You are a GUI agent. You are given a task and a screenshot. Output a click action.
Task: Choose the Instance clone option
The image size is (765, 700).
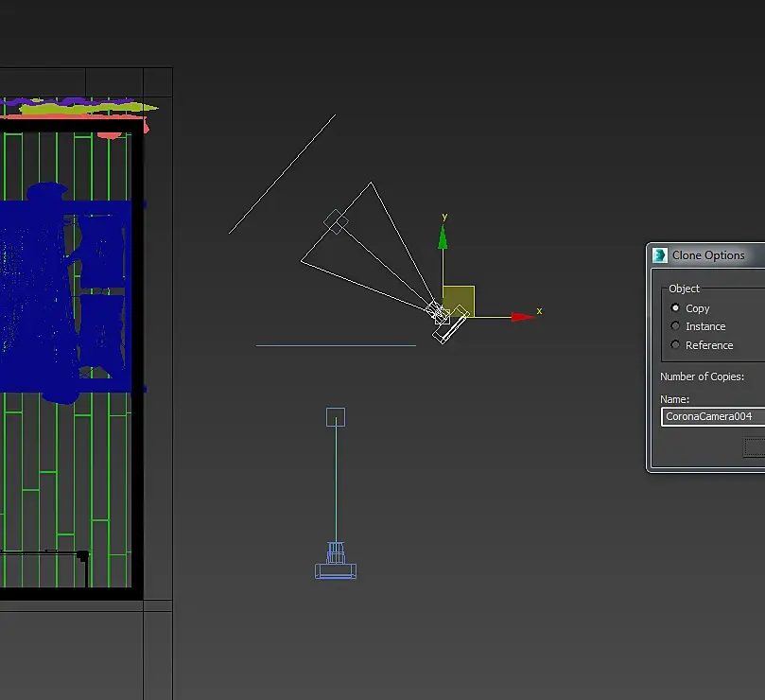(x=675, y=326)
